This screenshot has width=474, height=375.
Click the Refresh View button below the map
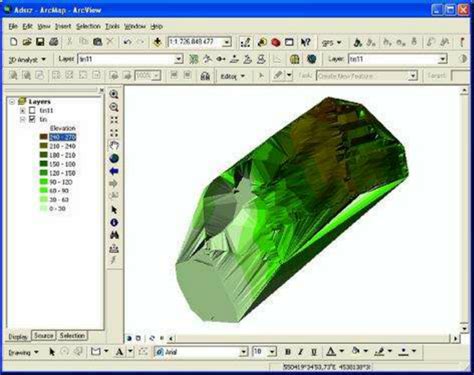[152, 338]
